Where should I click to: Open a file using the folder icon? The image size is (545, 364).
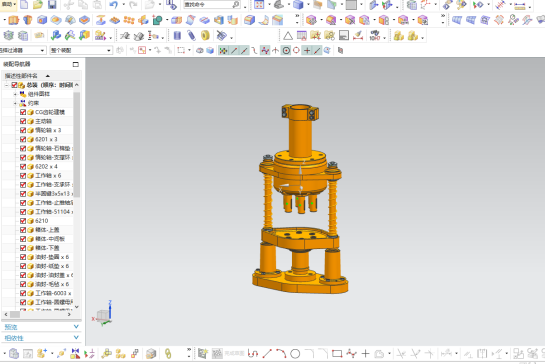(38, 5)
